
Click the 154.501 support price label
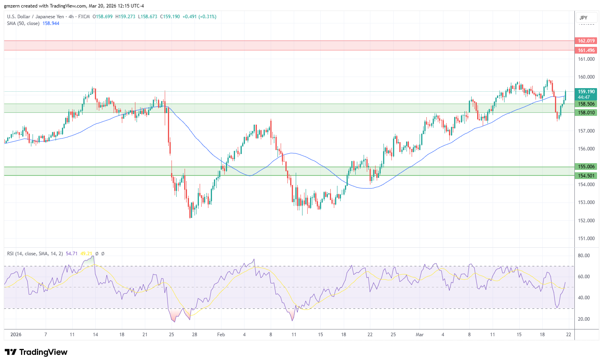(x=586, y=176)
